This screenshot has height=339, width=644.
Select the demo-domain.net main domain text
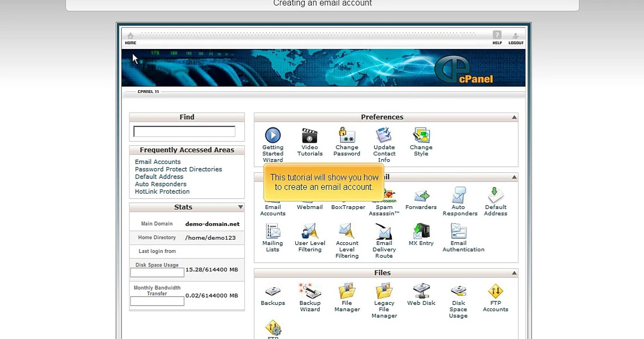[212, 224]
